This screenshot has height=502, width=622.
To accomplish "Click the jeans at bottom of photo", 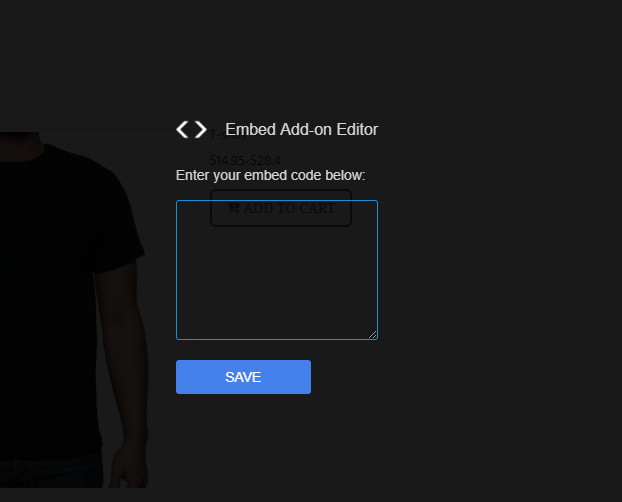I will [x=52, y=473].
